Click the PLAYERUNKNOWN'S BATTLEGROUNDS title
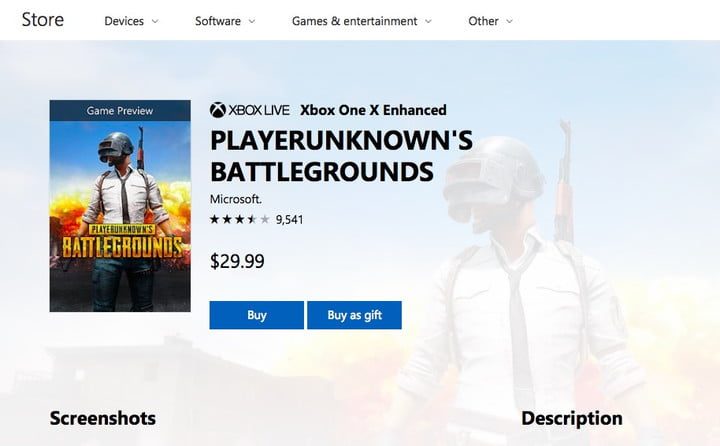720x446 pixels. pos(340,156)
